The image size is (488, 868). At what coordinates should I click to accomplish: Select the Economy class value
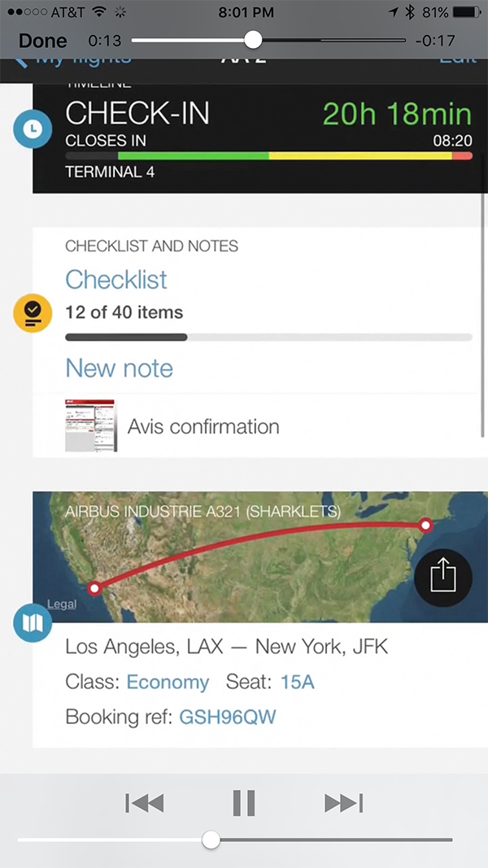pos(168,683)
